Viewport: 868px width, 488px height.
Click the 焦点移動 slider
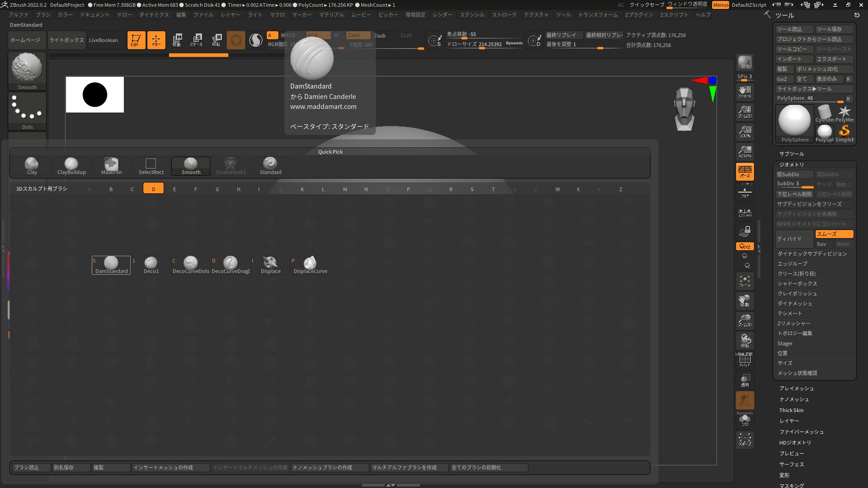pyautogui.click(x=485, y=35)
